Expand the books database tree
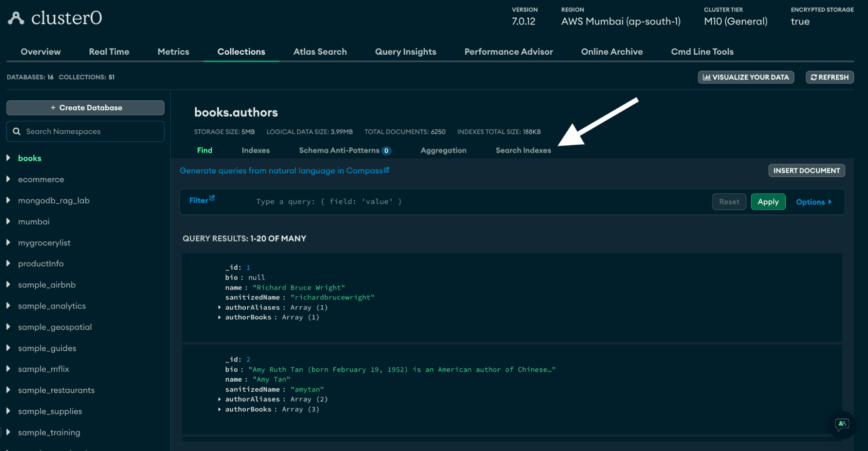The width and height of the screenshot is (868, 451). point(8,158)
